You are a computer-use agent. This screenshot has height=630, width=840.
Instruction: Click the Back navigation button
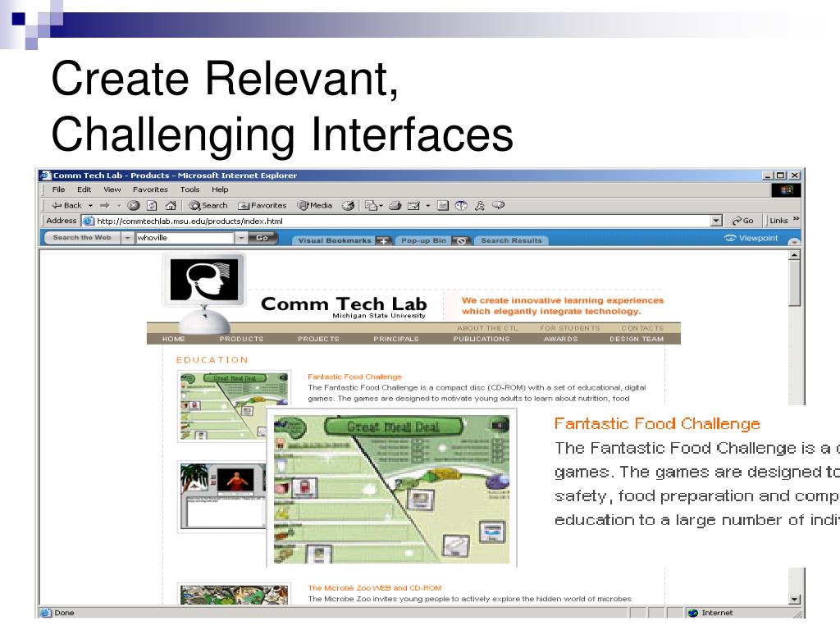click(67, 206)
